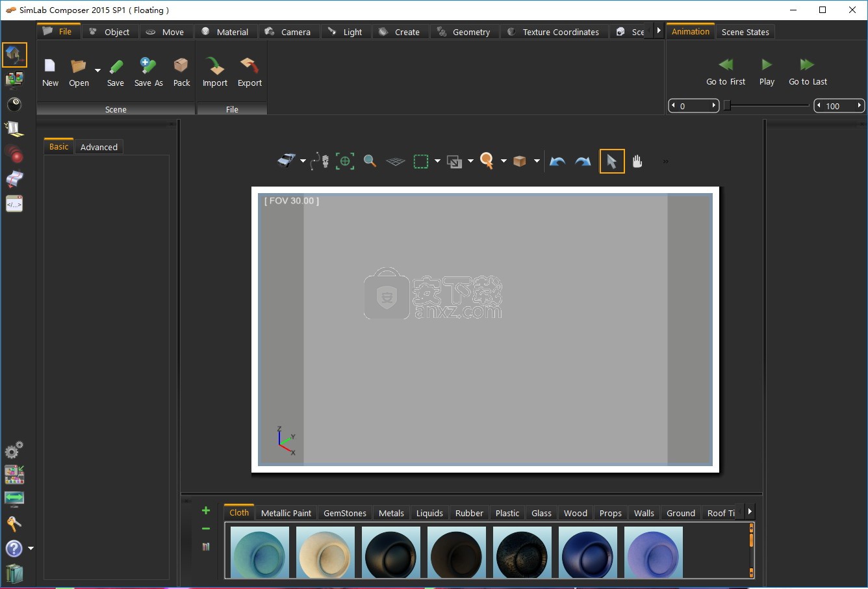Expand the selection rectangle dropdown arrow

[437, 161]
